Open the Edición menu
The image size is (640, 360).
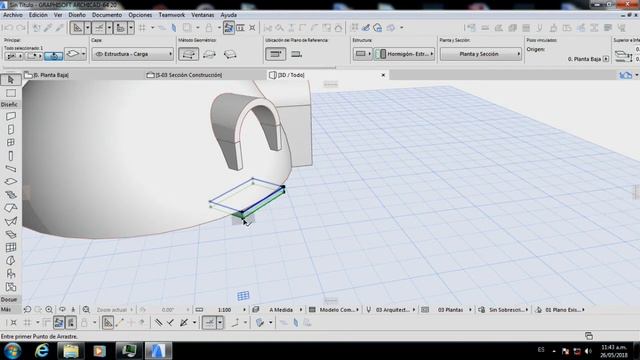[x=38, y=15]
